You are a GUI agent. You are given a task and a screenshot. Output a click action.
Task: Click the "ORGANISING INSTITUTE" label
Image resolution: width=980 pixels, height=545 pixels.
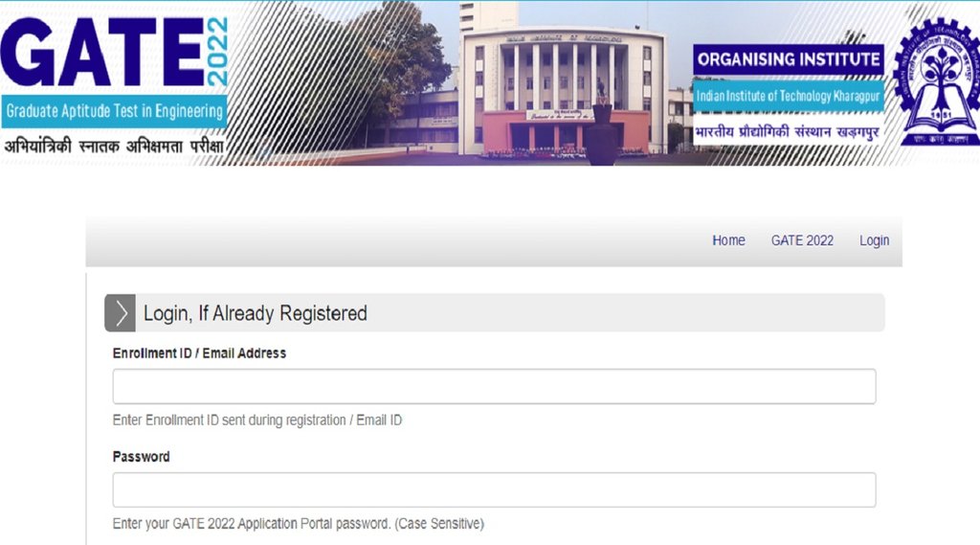(789, 59)
